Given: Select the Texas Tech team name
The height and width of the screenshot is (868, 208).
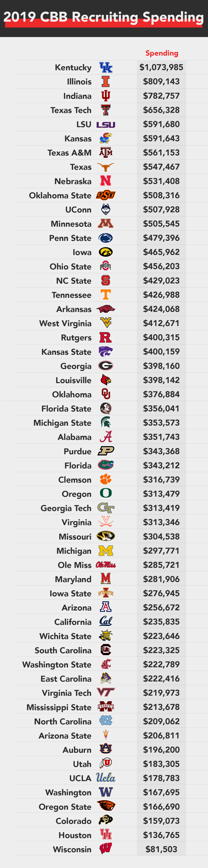Looking at the screenshot, I should click(x=71, y=110).
